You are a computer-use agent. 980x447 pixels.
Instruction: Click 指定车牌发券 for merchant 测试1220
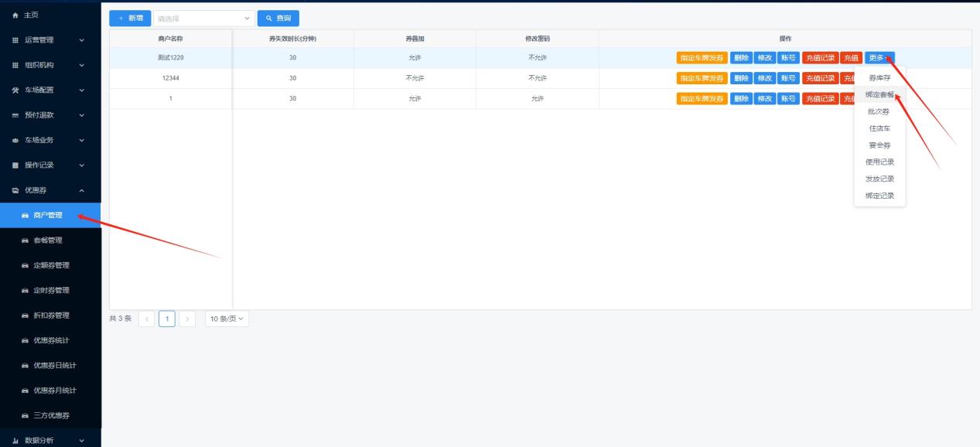702,57
